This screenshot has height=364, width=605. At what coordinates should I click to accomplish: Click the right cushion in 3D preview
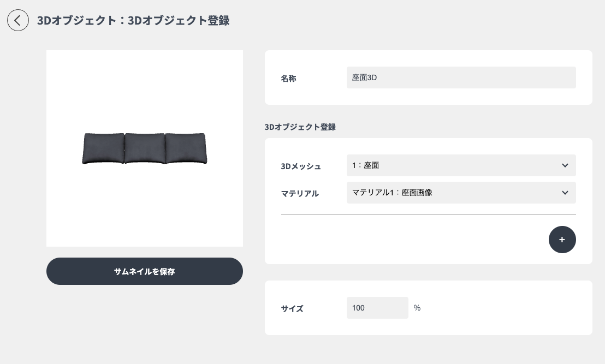186,148
